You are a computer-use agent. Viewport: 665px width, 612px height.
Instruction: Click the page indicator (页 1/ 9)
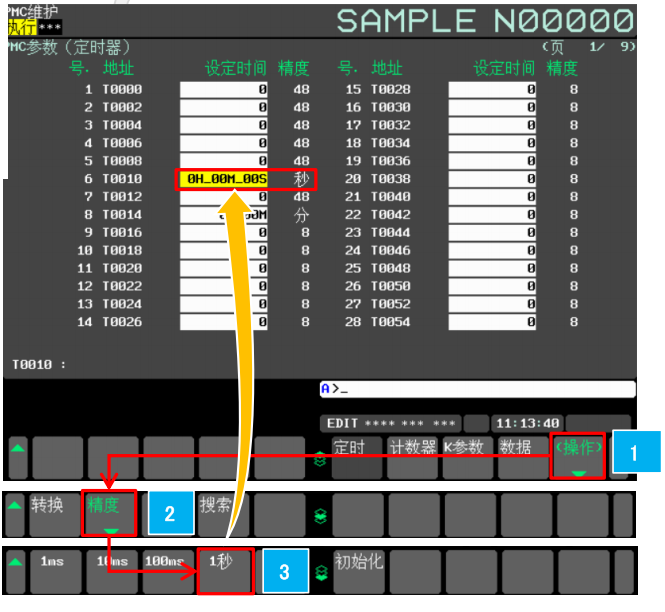(x=589, y=47)
